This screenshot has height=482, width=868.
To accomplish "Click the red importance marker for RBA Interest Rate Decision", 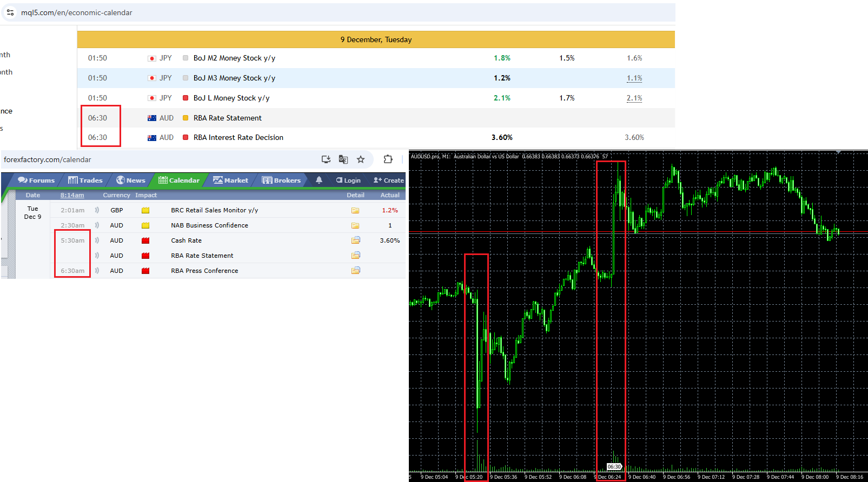I will pos(185,137).
